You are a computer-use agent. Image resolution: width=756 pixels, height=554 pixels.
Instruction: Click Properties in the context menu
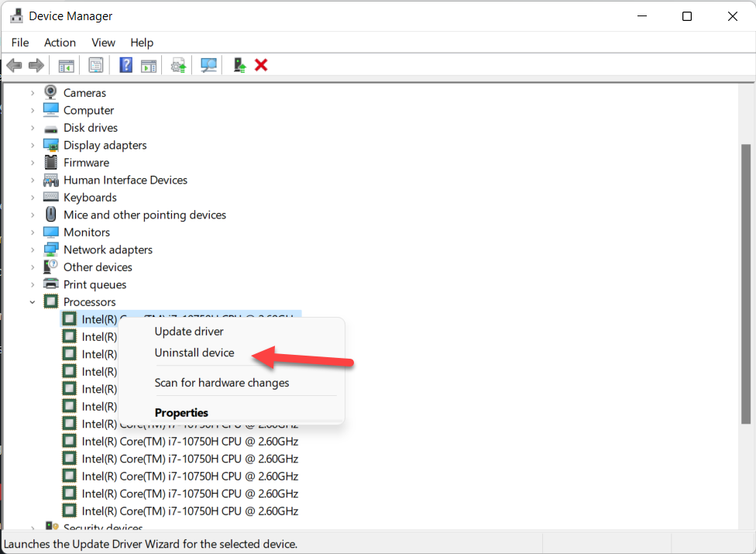tap(181, 412)
